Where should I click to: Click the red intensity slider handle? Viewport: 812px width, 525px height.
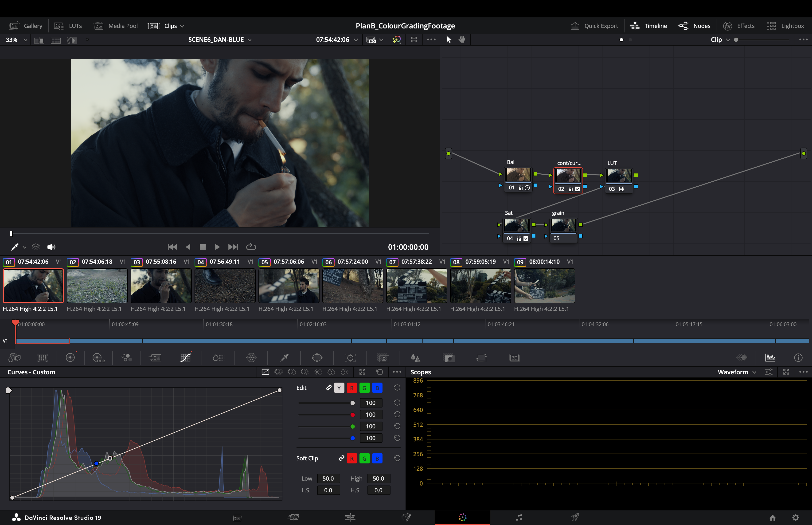click(352, 415)
